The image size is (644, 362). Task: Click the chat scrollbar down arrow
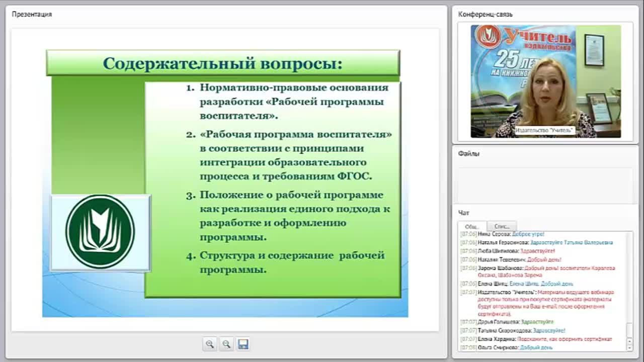[629, 347]
